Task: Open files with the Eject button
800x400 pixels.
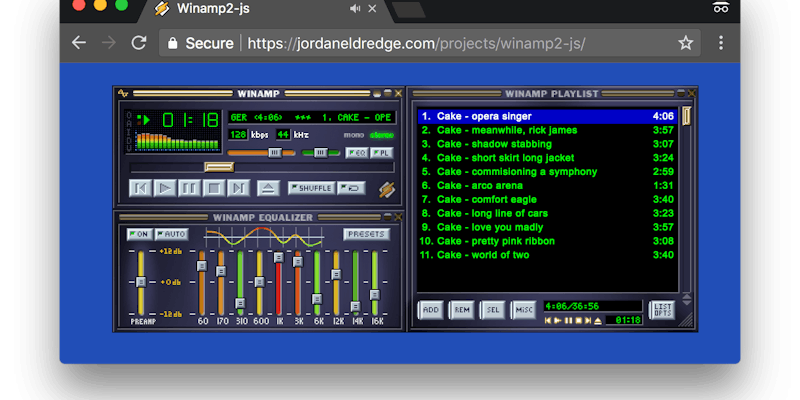Action: tap(268, 188)
